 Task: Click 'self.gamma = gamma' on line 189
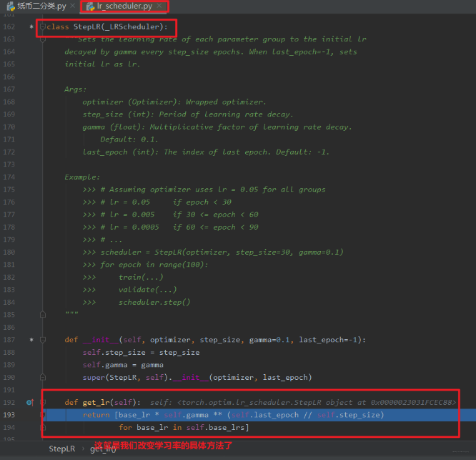(x=123, y=365)
